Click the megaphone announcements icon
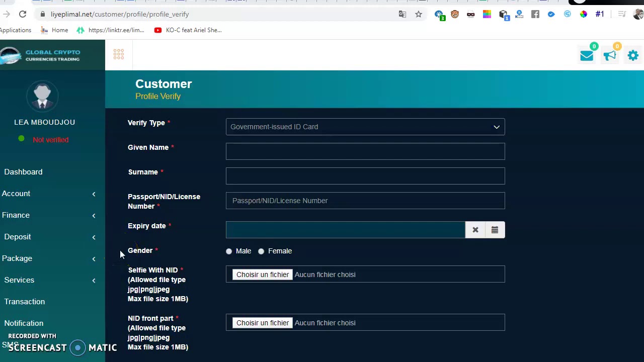The image size is (644, 362). 610,56
